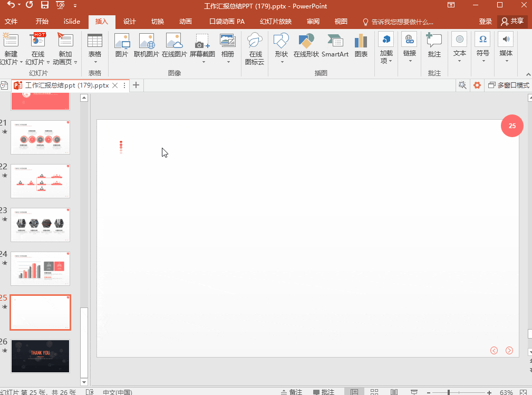Switch to slide sorter view
Screen dimensions: 532x395
click(x=374, y=392)
